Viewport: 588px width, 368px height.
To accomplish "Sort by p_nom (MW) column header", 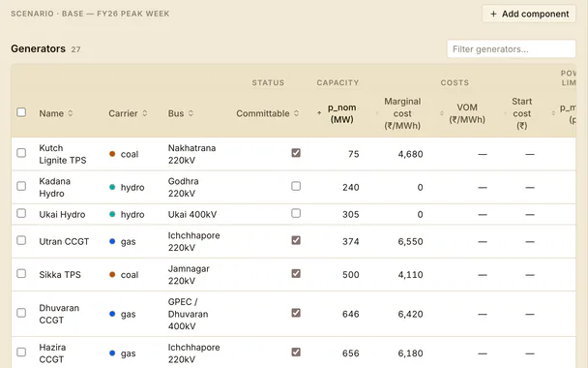I will coord(338,113).
